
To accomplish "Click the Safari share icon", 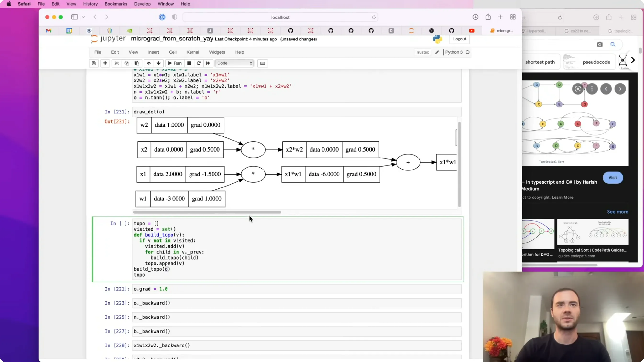I will click(x=488, y=17).
